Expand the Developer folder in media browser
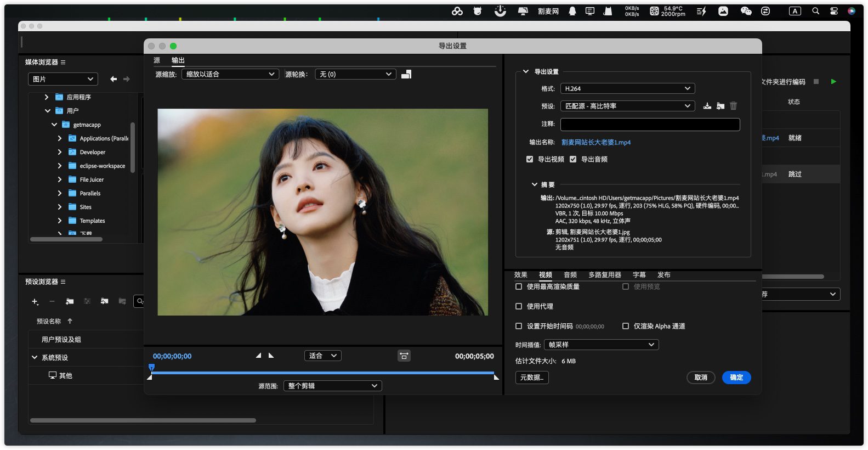Screen dimensions: 868x450 pyautogui.click(x=60, y=152)
